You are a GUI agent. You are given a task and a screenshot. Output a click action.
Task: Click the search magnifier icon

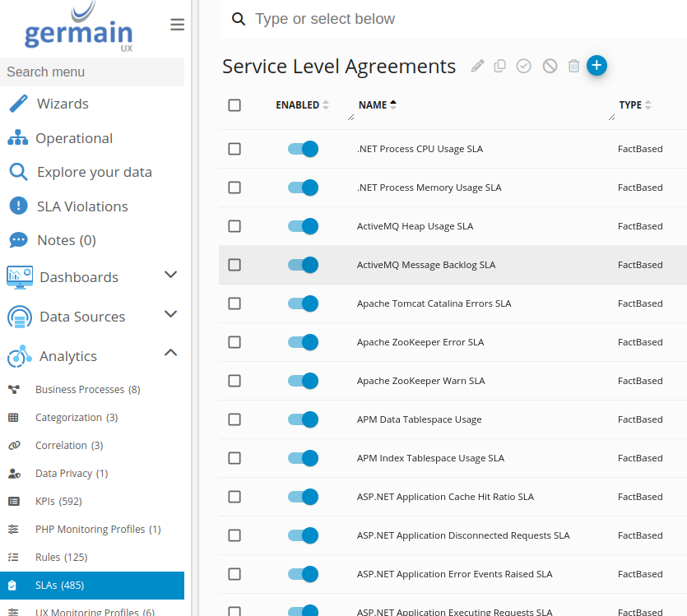click(239, 19)
